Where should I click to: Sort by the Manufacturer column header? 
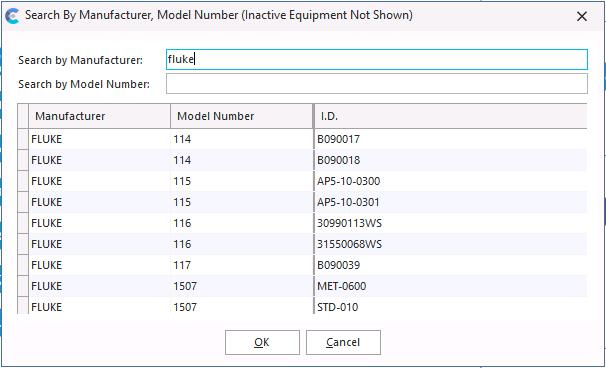99,116
